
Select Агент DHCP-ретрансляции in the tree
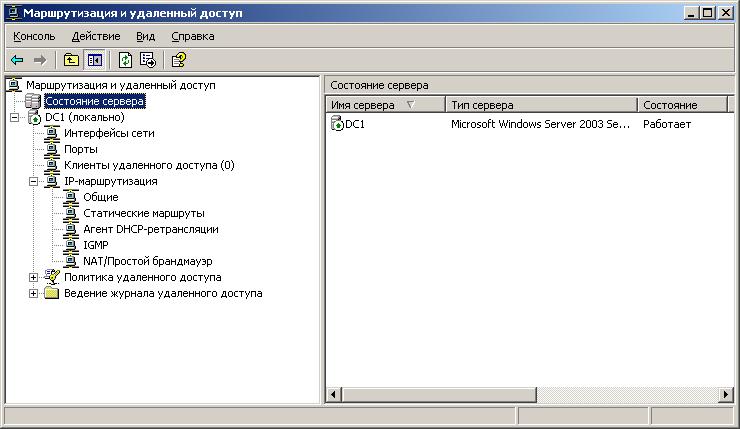(151, 229)
